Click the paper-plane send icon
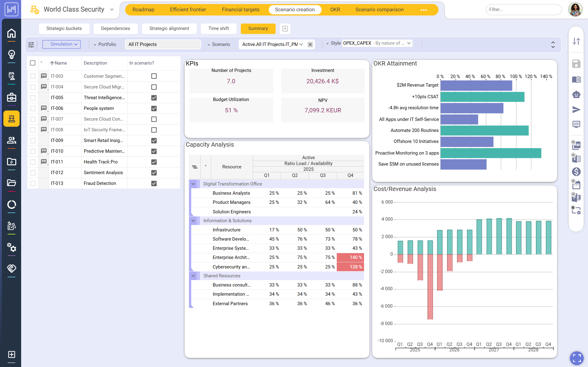 pyautogui.click(x=576, y=110)
